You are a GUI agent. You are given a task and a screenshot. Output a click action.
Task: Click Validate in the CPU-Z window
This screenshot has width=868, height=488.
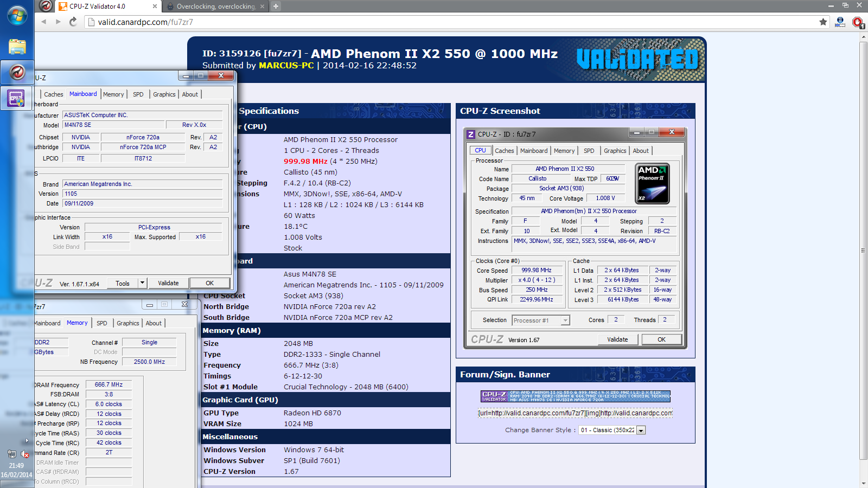(x=168, y=283)
